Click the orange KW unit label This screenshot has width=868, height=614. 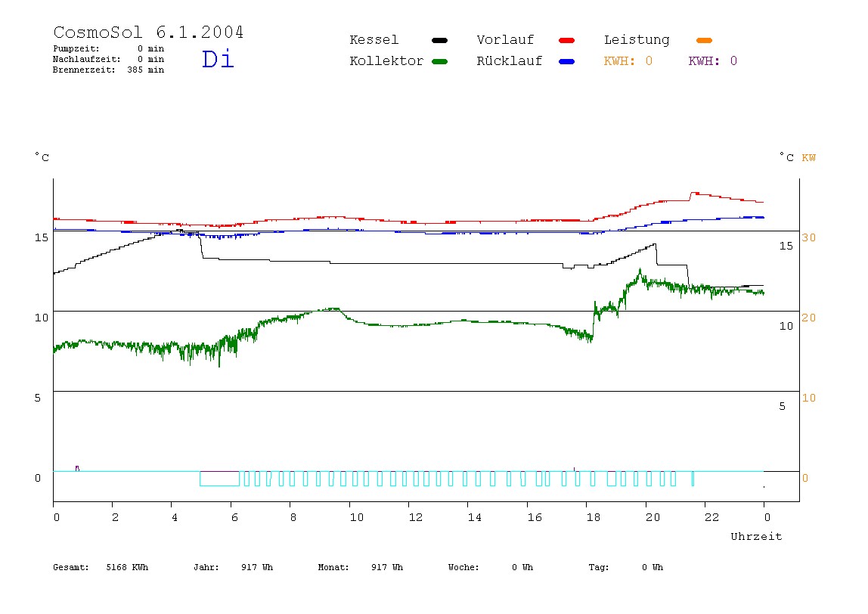[809, 158]
